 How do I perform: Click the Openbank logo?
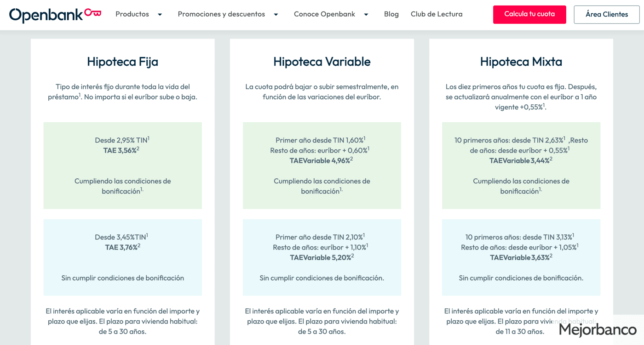click(55, 14)
